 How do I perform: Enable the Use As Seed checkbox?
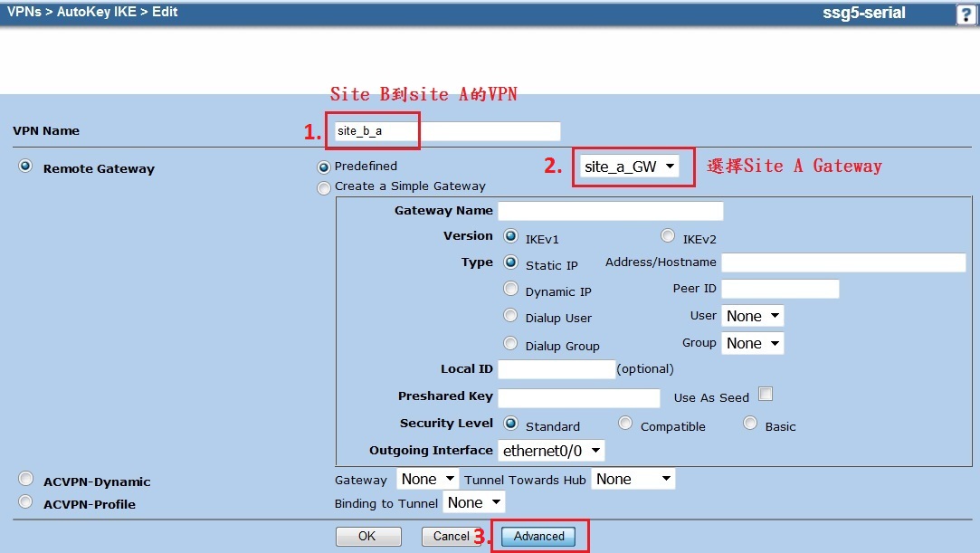pos(765,396)
